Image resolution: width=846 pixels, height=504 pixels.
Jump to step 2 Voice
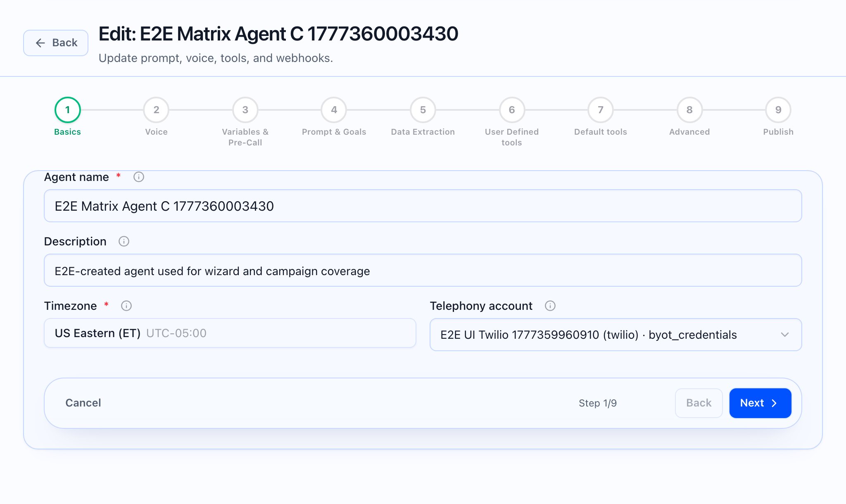156,110
